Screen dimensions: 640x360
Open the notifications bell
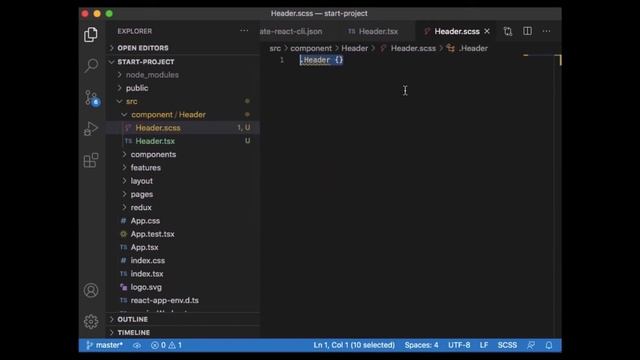[549, 345]
